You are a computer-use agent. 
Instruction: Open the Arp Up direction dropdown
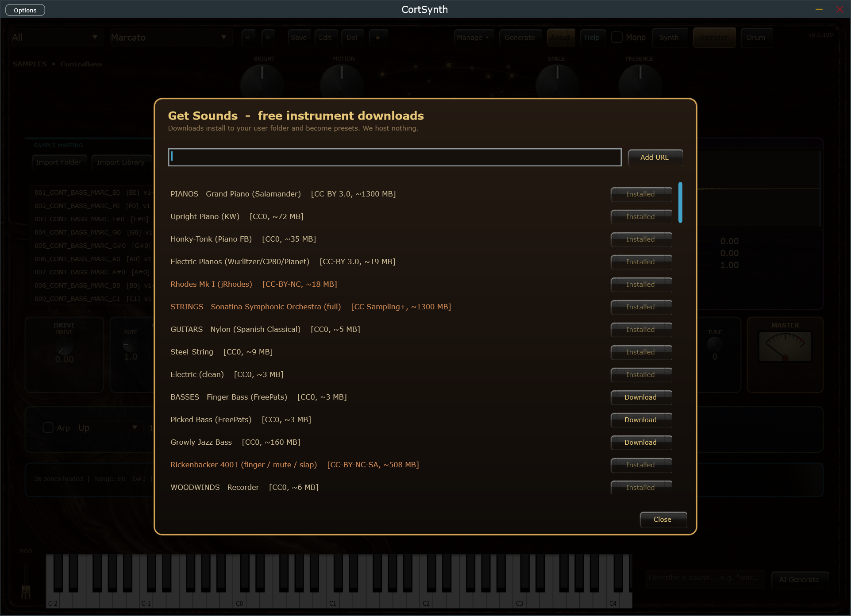(108, 427)
